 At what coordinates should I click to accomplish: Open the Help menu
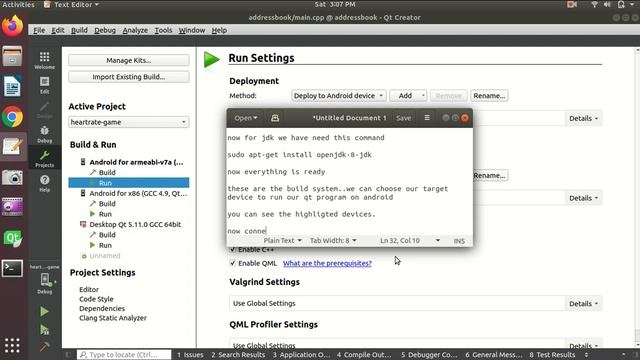(x=219, y=30)
